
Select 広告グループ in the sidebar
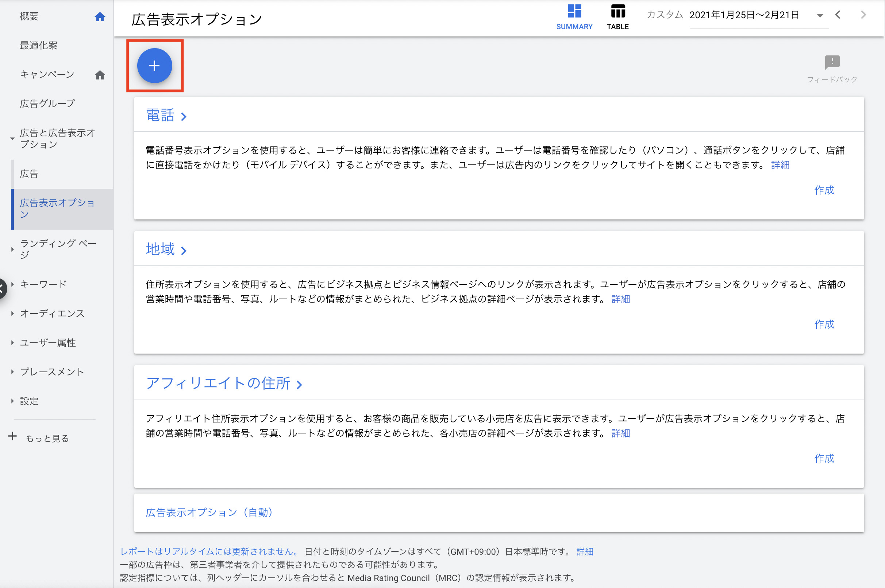coord(47,104)
